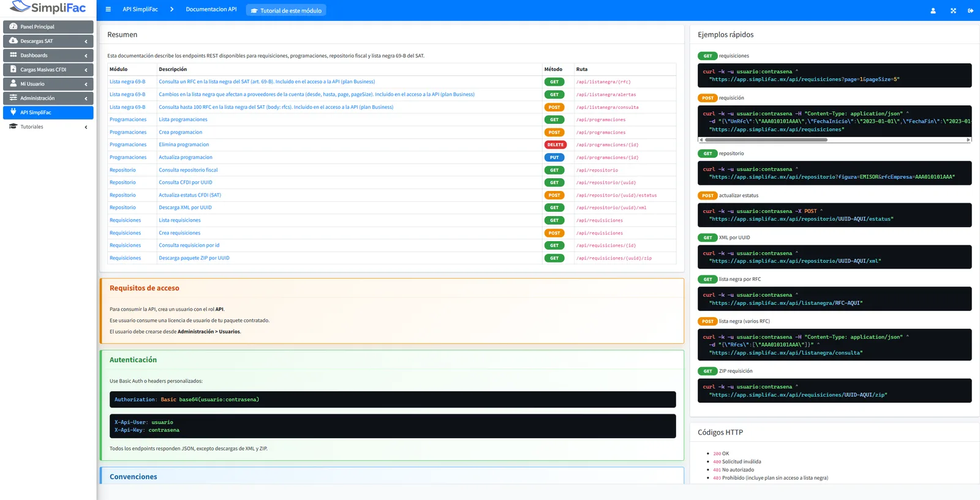Click the Descargas SAT cloud icon

(13, 41)
